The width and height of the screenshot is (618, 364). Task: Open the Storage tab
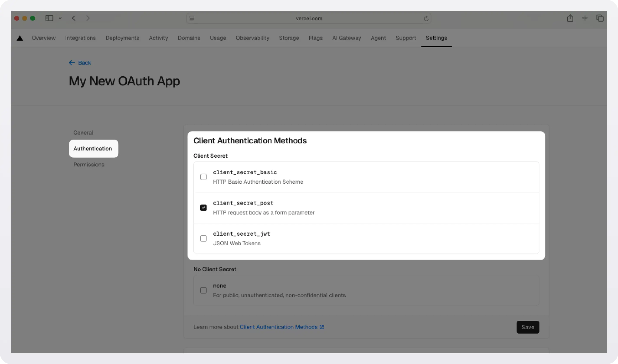pyautogui.click(x=289, y=38)
